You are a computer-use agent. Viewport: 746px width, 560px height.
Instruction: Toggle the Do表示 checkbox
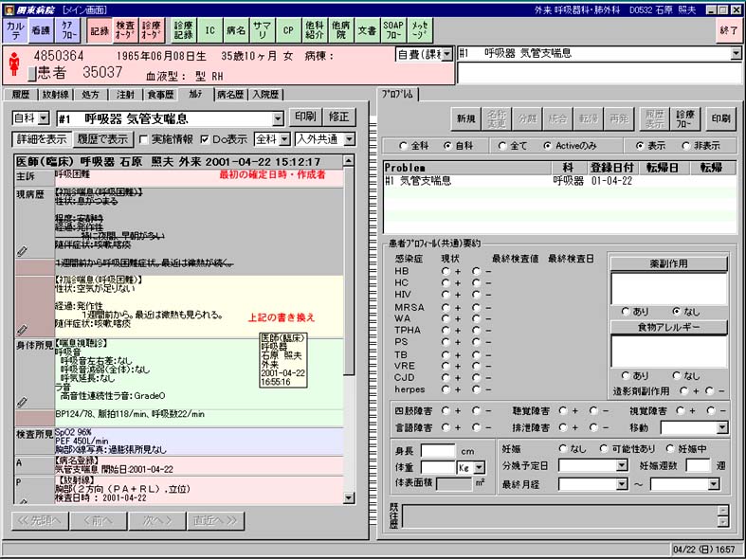coord(205,139)
